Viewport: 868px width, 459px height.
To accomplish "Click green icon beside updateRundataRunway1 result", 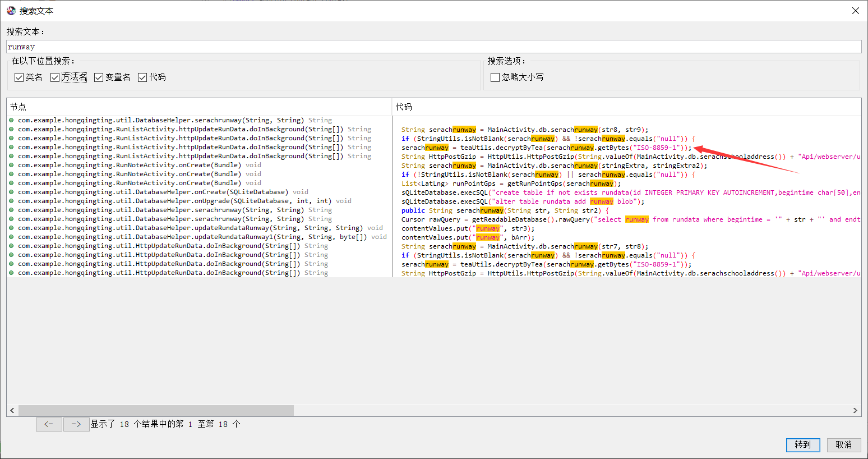I will 11,237.
